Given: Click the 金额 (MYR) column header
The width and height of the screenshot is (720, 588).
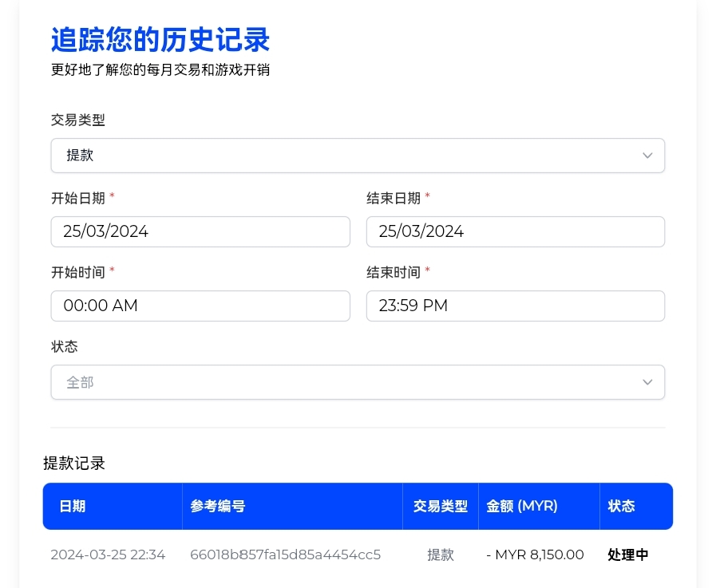Looking at the screenshot, I should pos(522,507).
